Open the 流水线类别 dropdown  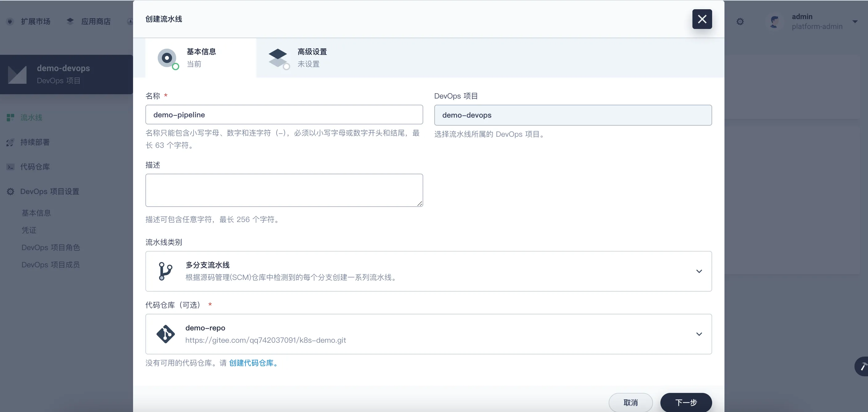point(428,271)
